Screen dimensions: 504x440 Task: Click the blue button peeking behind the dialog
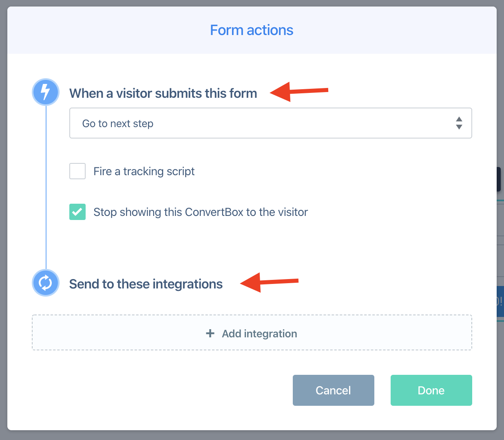[500, 301]
